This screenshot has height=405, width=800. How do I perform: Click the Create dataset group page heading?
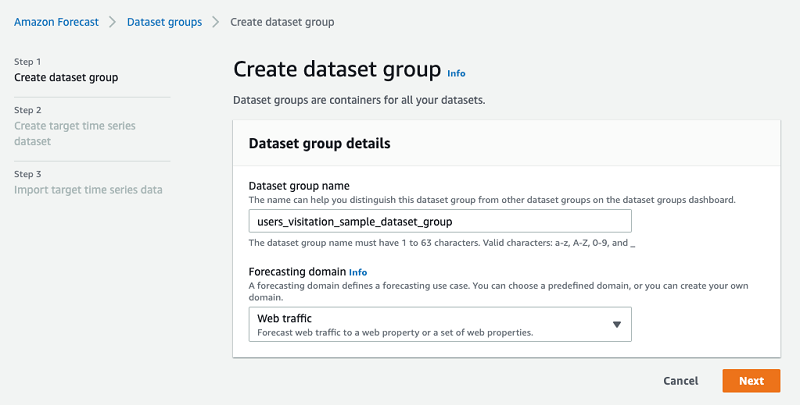click(336, 70)
